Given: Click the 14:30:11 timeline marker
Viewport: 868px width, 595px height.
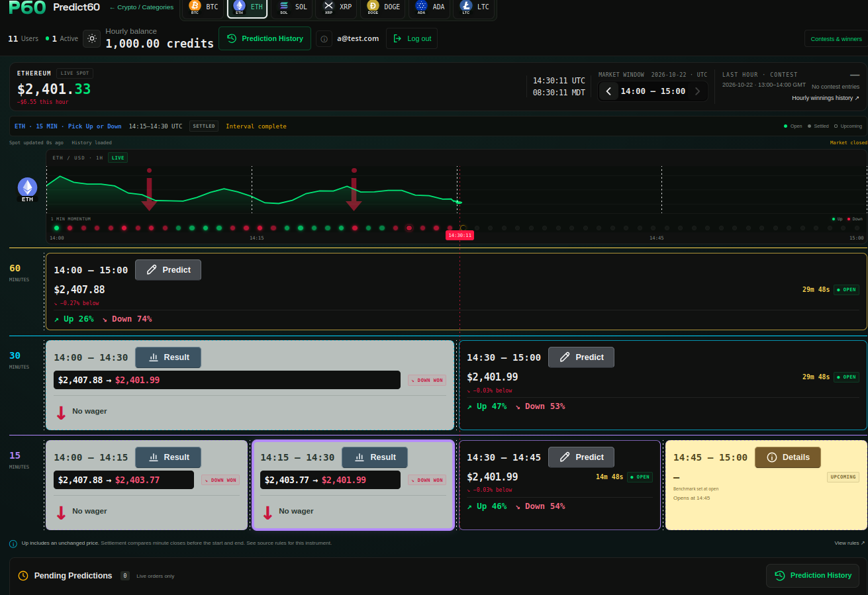Looking at the screenshot, I should click(x=459, y=235).
